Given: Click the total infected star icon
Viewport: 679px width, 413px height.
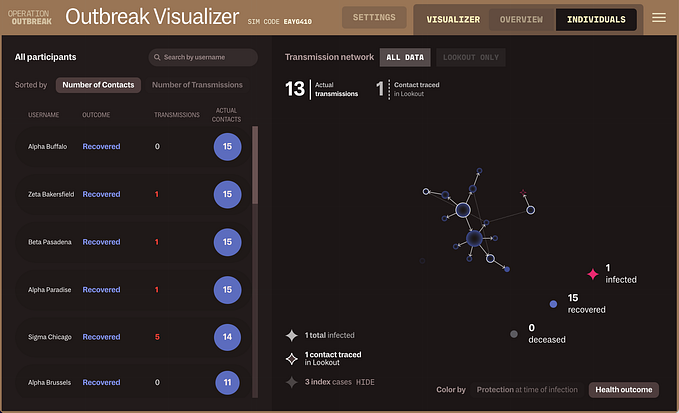Looking at the screenshot, I should pos(292,335).
